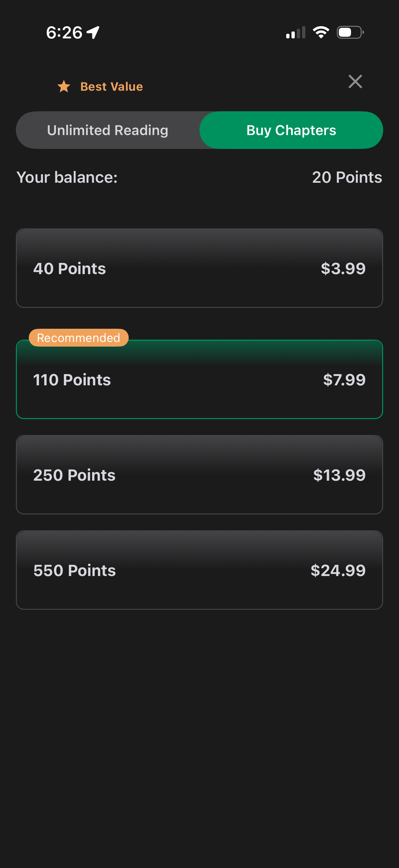Tap the Your balance label
399x868 pixels.
coord(67,177)
